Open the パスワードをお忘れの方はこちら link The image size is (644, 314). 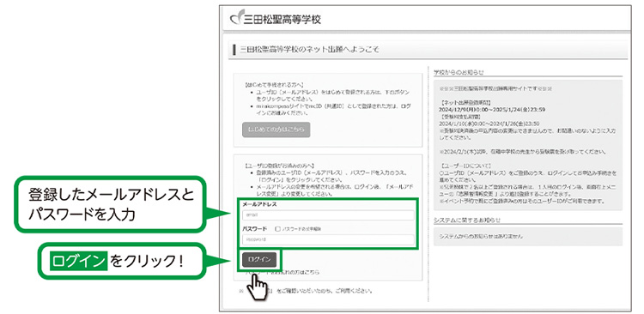click(x=283, y=272)
